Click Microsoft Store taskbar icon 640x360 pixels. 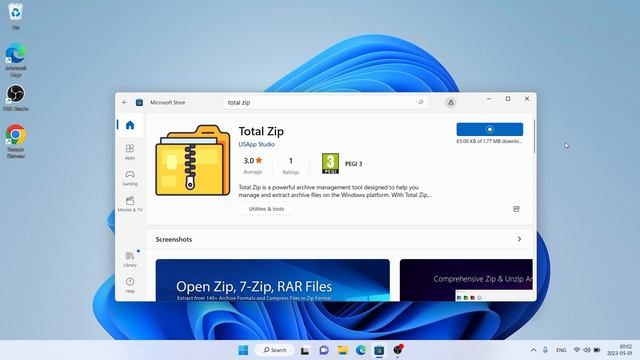tap(379, 350)
